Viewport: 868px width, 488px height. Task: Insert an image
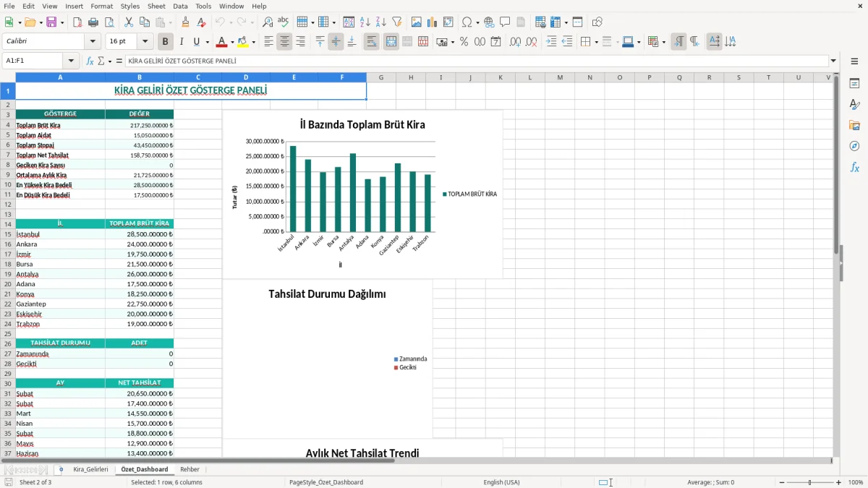click(x=417, y=22)
